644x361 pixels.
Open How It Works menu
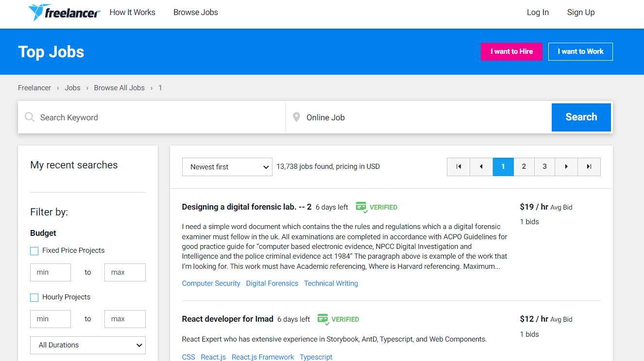coord(133,13)
